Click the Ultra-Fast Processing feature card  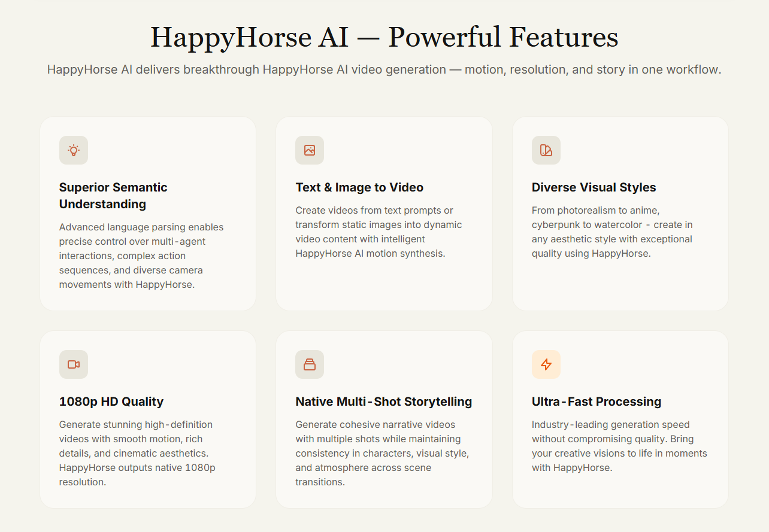tap(620, 419)
